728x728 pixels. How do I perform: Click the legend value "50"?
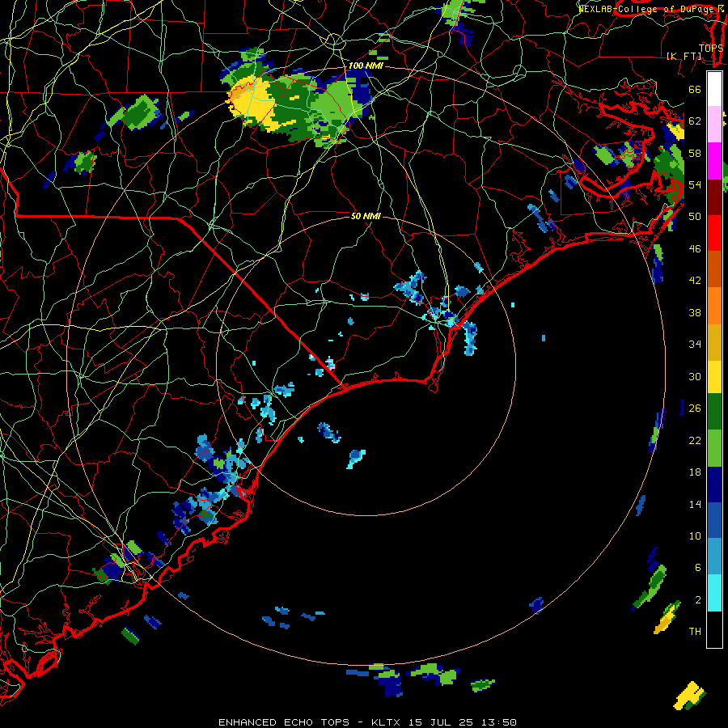695,217
